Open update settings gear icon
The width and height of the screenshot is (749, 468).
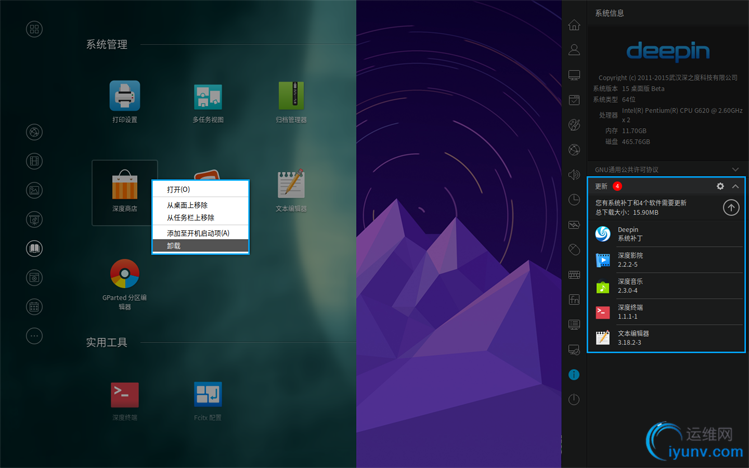720,186
